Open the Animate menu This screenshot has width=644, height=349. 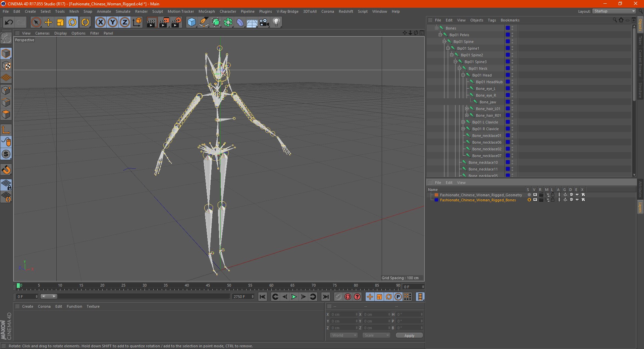pyautogui.click(x=104, y=11)
